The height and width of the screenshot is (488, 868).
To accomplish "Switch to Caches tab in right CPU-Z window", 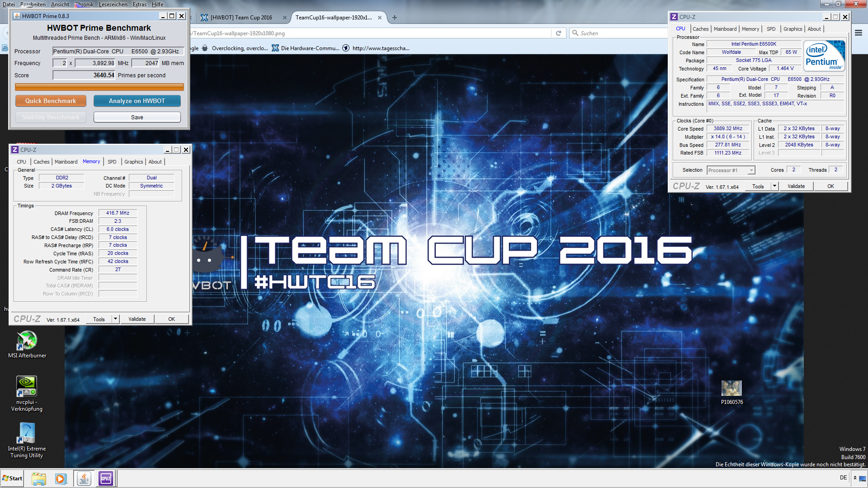I will tap(701, 29).
